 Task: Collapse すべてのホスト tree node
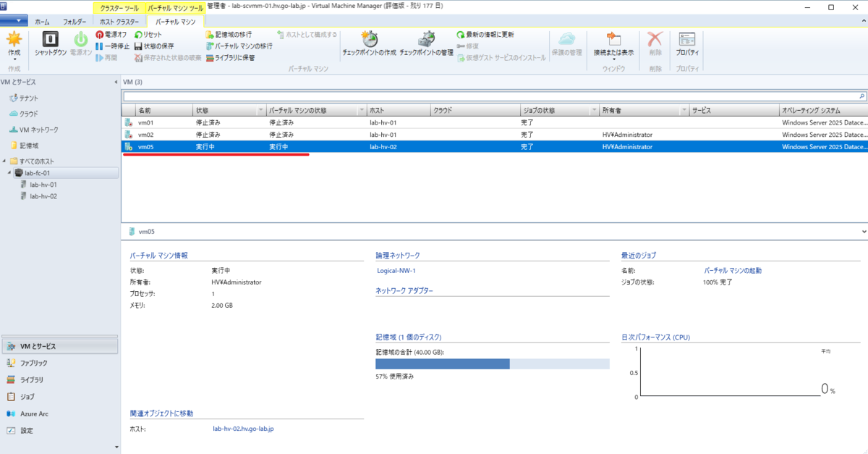[4, 161]
